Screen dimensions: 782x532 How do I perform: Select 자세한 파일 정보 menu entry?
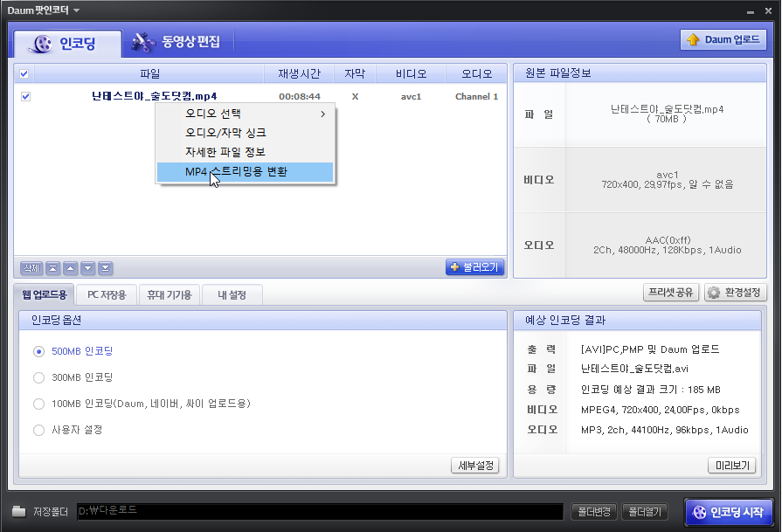pyautogui.click(x=245, y=152)
